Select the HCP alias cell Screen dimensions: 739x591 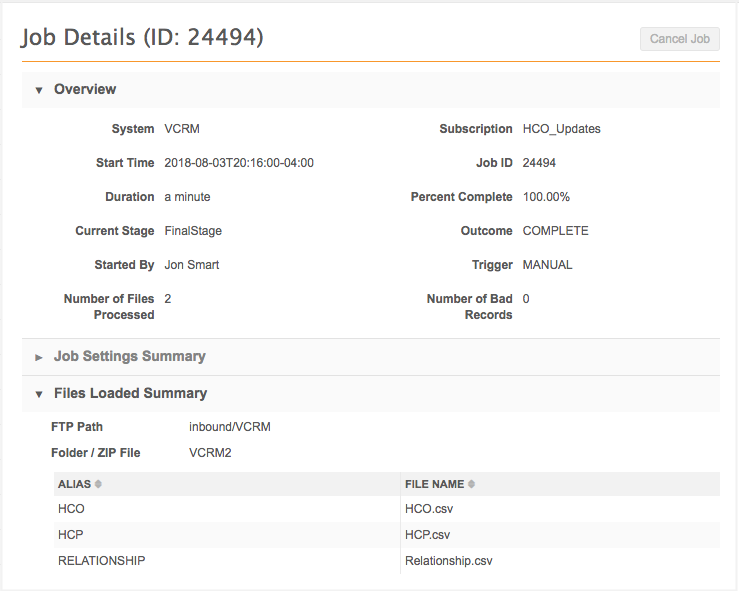(x=71, y=535)
